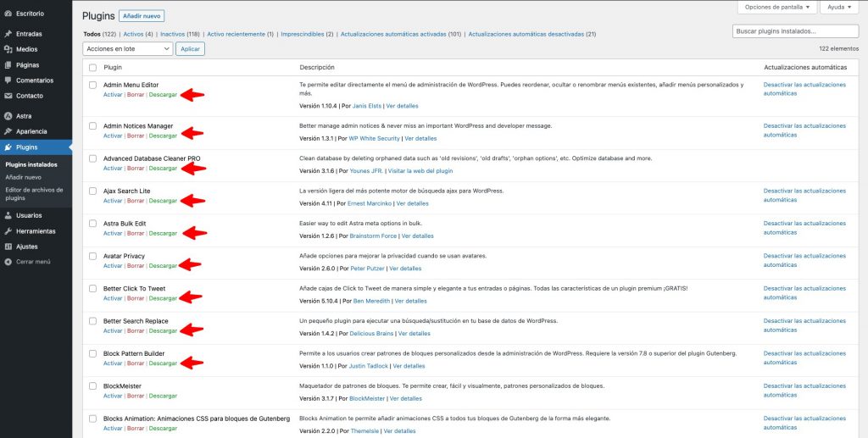Viewport: 868px width, 438px height.
Task: Open Editor de archivos de plugins
Action: pyautogui.click(x=34, y=193)
